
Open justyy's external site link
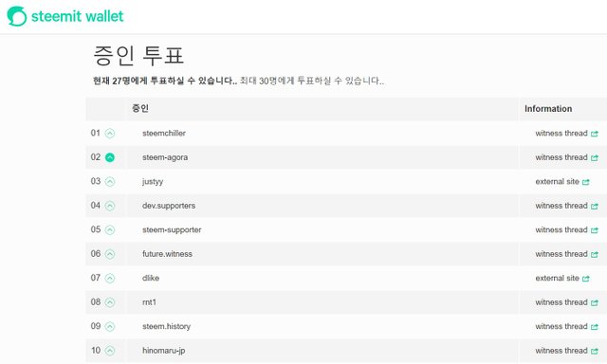[562, 181]
